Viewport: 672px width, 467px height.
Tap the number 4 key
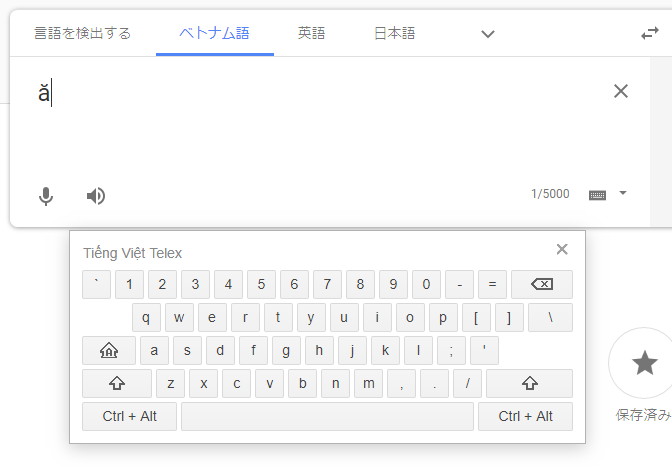[x=228, y=284]
